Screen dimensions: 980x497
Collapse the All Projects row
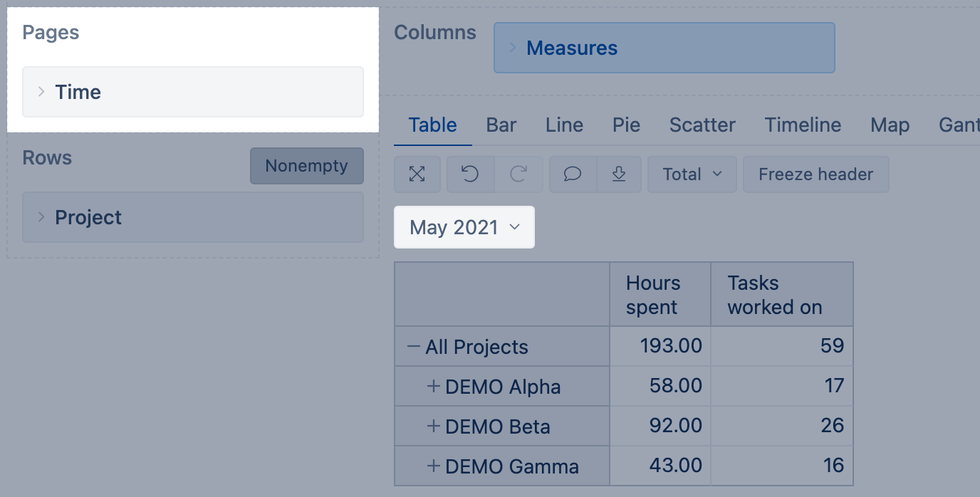click(x=413, y=347)
